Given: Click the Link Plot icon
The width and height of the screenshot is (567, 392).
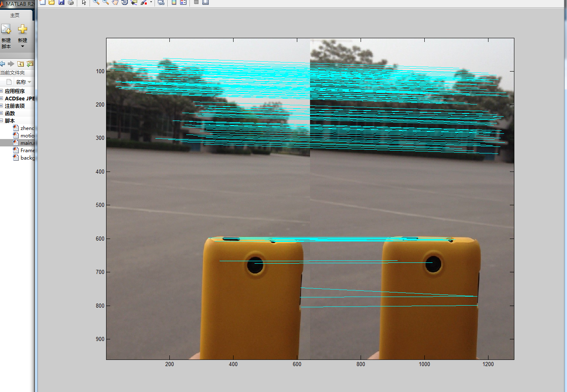Looking at the screenshot, I should pyautogui.click(x=161, y=2).
